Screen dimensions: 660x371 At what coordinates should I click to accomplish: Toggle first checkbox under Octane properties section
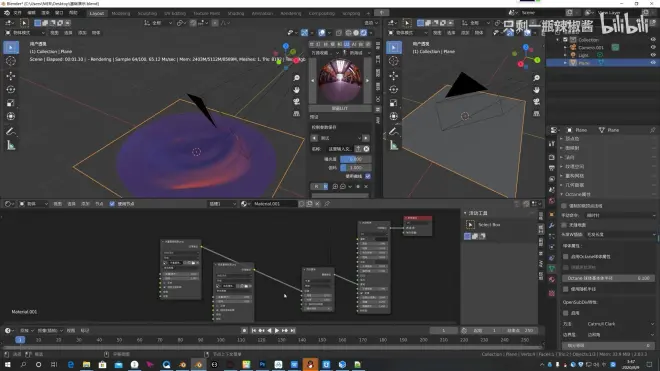pyautogui.click(x=564, y=206)
